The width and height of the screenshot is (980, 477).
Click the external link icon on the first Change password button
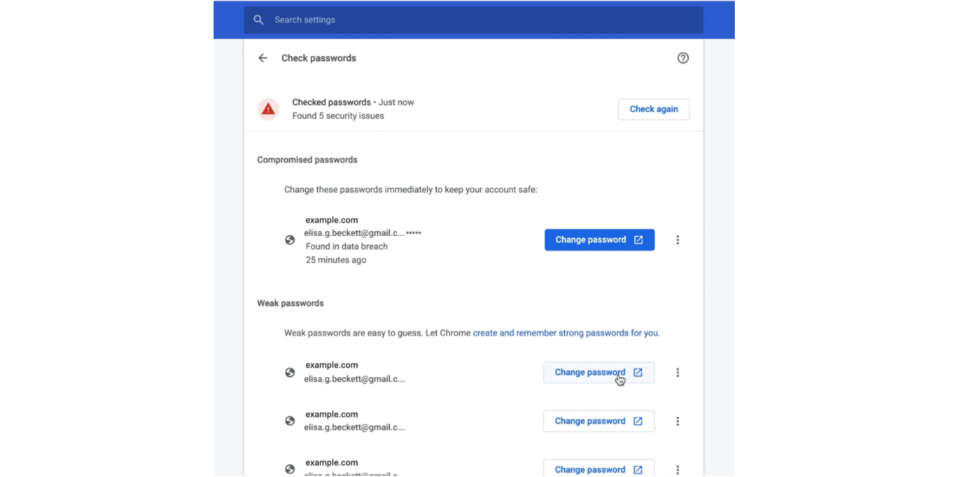pos(638,240)
